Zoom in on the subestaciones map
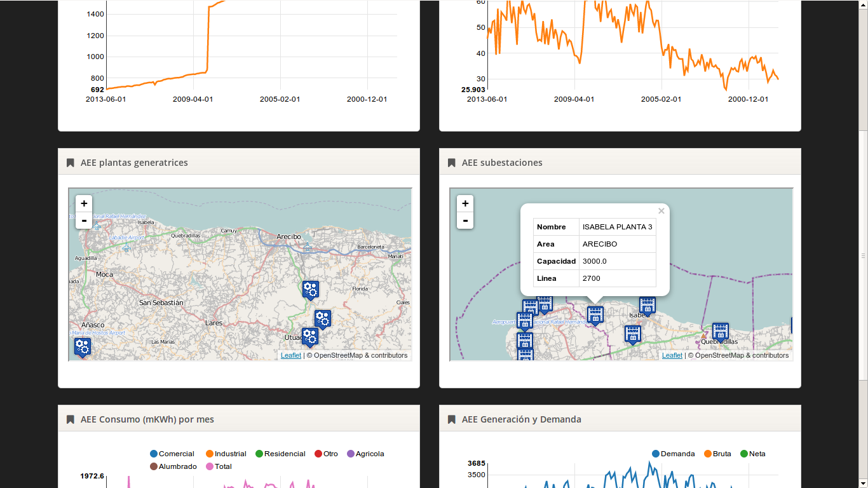The height and width of the screenshot is (488, 868). [465, 203]
